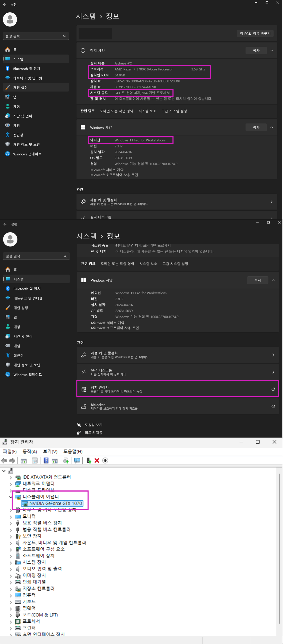
Task: Collapse the 장치 사양 section chevron
Action: [x=271, y=50]
